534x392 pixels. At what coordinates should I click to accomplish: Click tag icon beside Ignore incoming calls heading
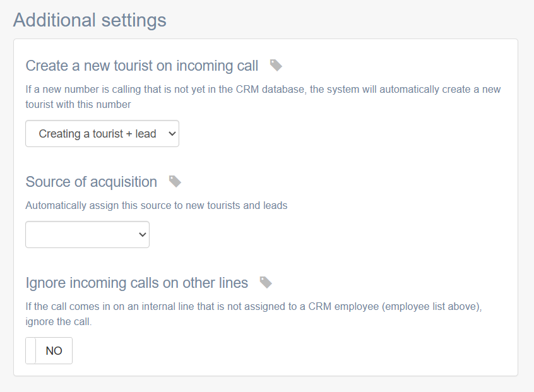tap(266, 282)
